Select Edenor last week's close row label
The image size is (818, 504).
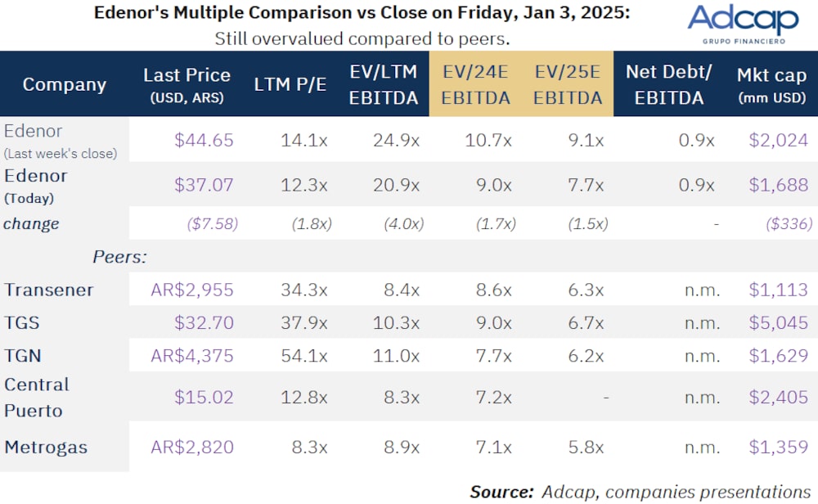click(x=60, y=141)
